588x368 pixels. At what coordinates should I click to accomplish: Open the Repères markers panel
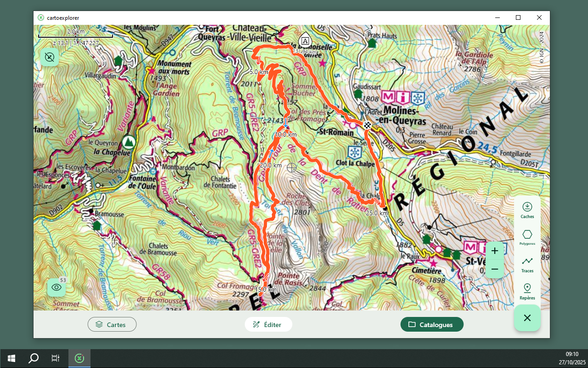point(527,291)
